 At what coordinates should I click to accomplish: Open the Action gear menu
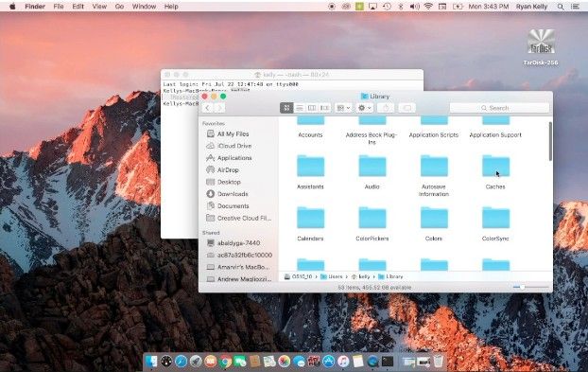click(364, 108)
